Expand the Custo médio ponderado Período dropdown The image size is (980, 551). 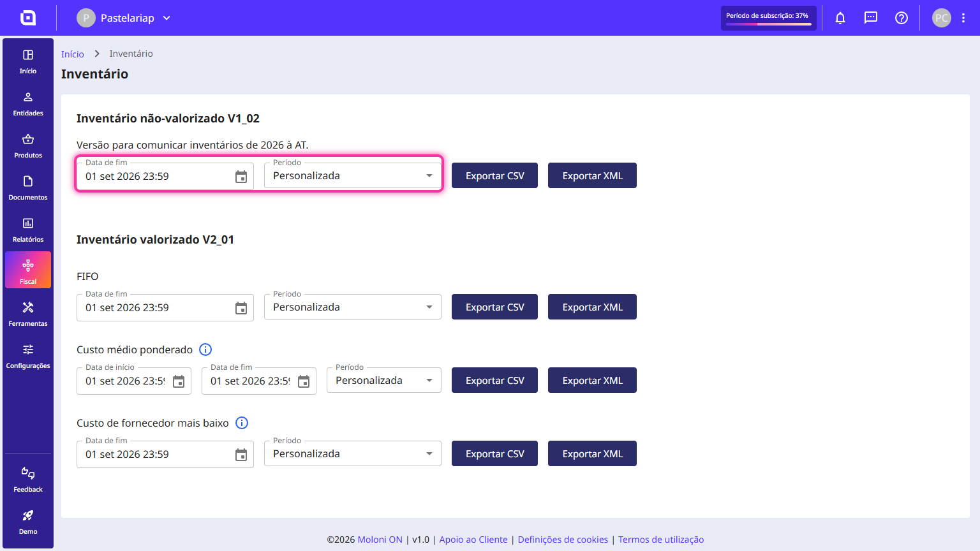[x=384, y=381]
